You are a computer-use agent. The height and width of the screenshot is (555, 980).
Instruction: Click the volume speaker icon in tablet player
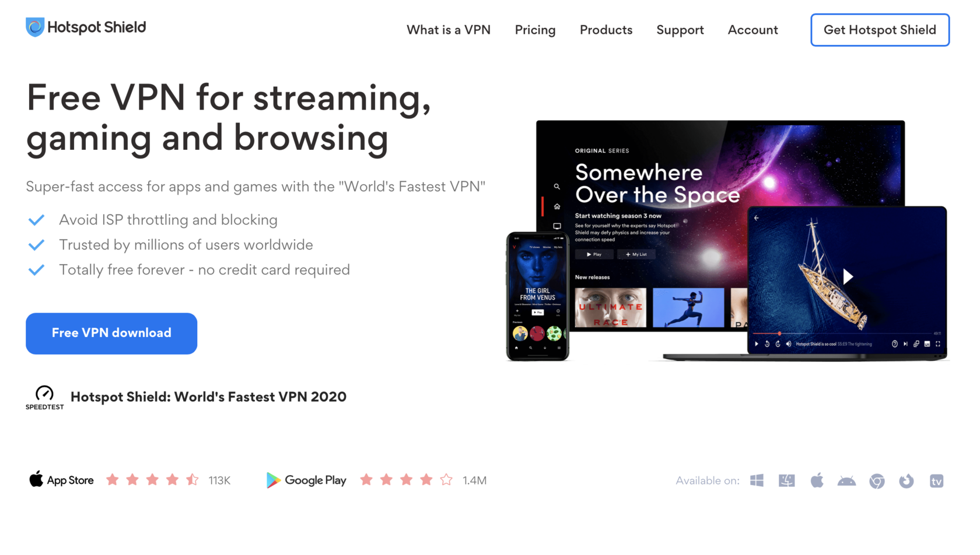pyautogui.click(x=789, y=344)
